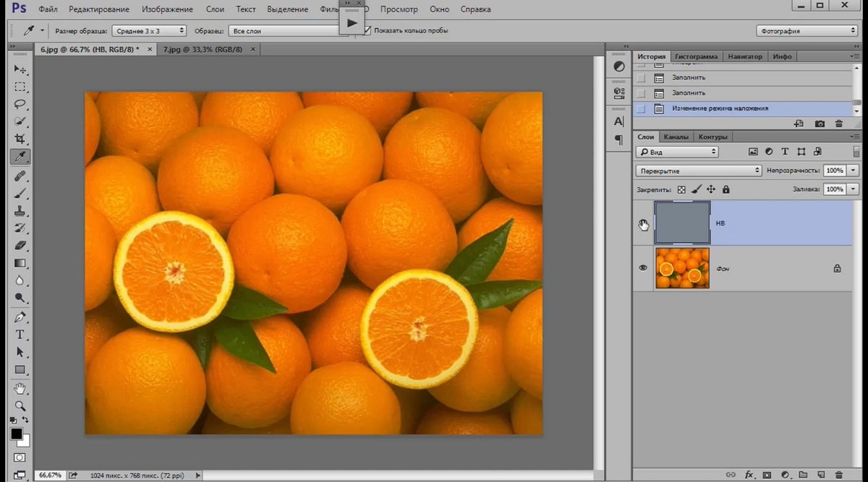Select the Blur tool
The width and height of the screenshot is (868, 482).
20,280
